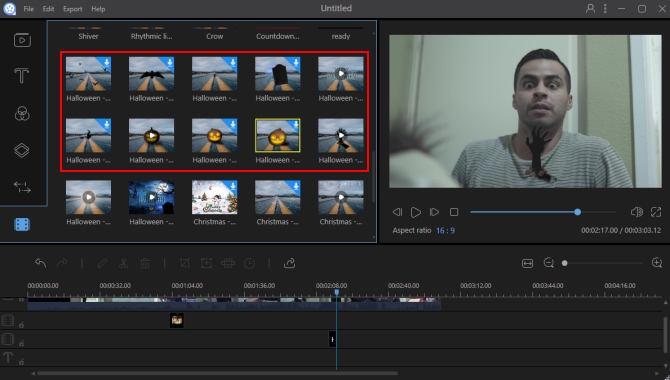Select the Countdown... element label
670x380 pixels.
tap(278, 36)
